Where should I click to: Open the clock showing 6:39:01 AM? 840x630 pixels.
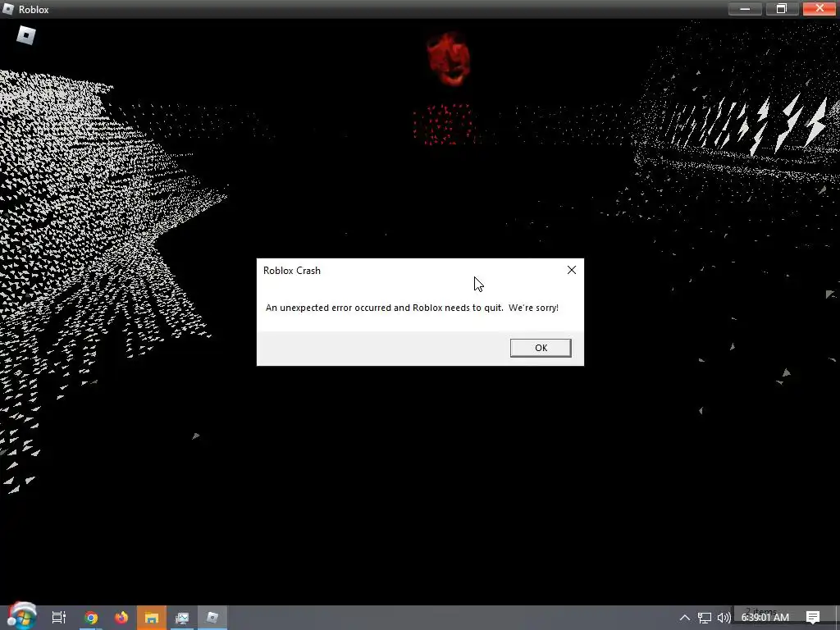coord(765,618)
